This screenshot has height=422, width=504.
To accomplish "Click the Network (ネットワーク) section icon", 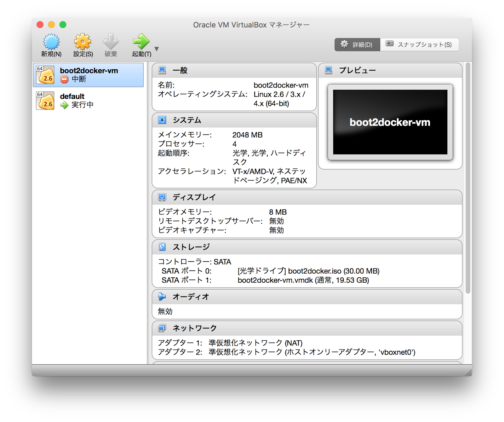I will coord(162,328).
